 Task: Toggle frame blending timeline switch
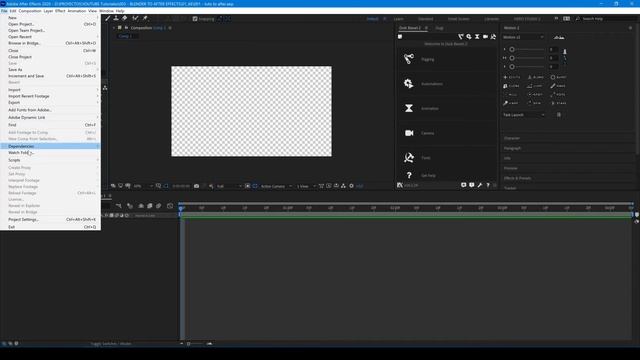pyautogui.click(x=149, y=206)
